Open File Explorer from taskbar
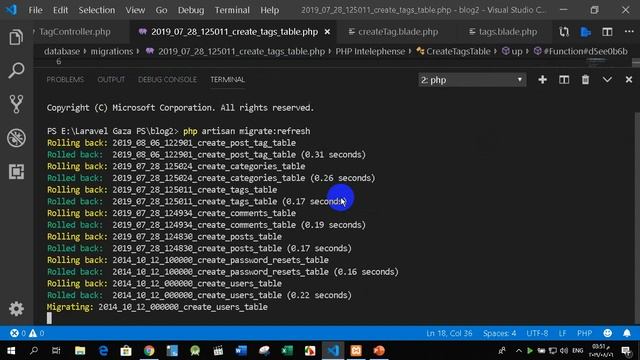 [80, 351]
